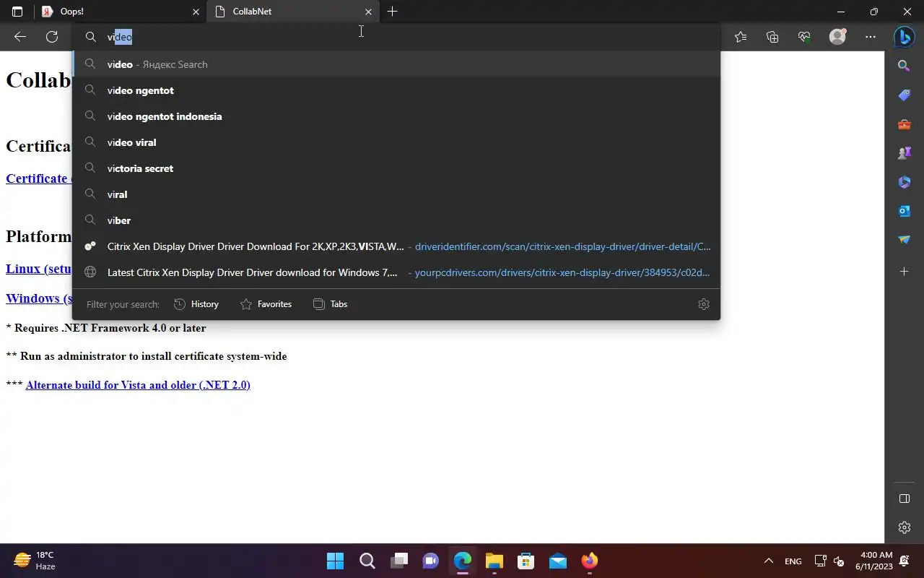Open driveridentifier.com Citrix Xen history suggestion
This screenshot has height=578, width=924.
pos(396,246)
